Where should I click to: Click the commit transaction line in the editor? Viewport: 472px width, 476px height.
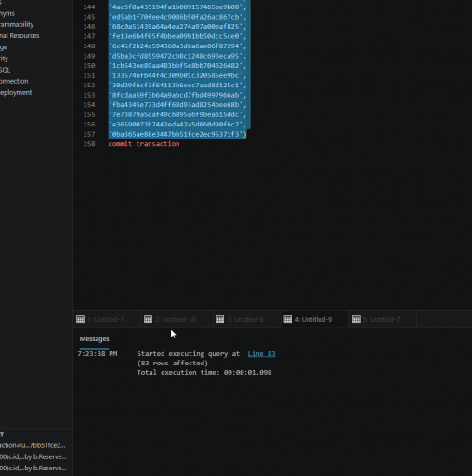144,144
